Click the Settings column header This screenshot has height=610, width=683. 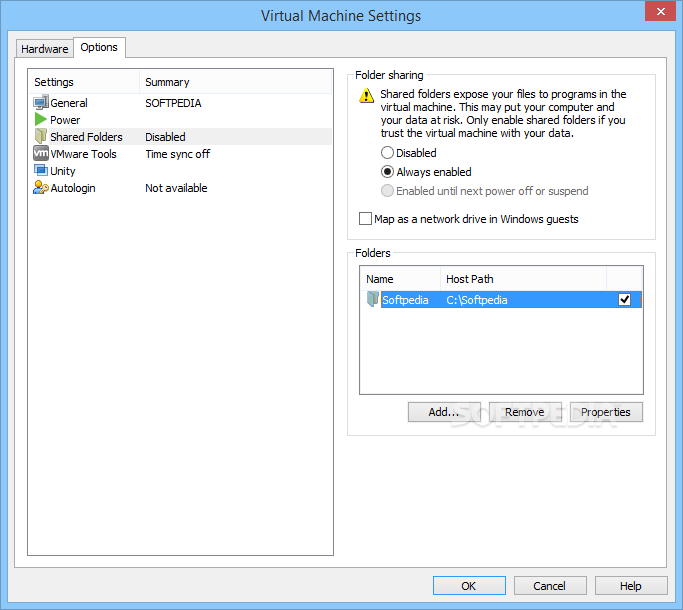pyautogui.click(x=85, y=82)
